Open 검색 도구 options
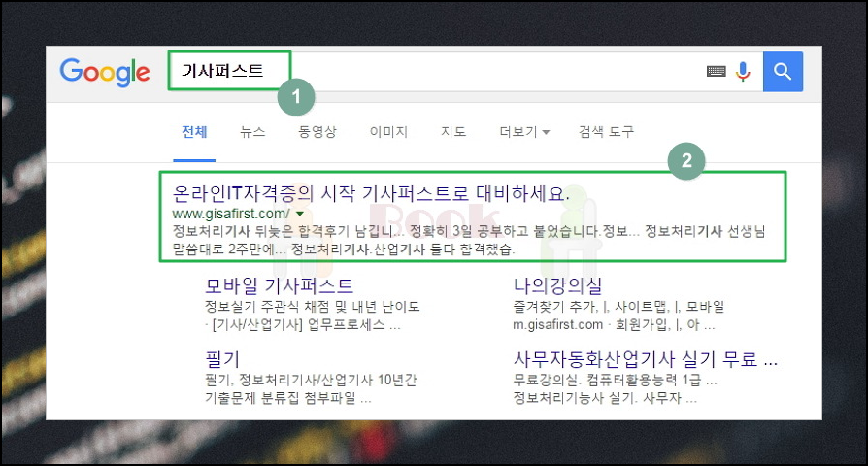The image size is (868, 466). coord(606,132)
